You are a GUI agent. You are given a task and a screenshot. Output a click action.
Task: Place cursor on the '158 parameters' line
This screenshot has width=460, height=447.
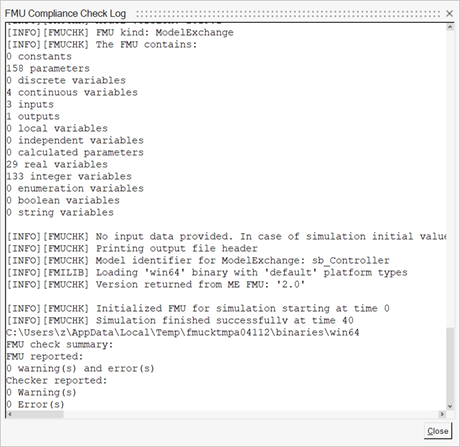click(x=48, y=68)
